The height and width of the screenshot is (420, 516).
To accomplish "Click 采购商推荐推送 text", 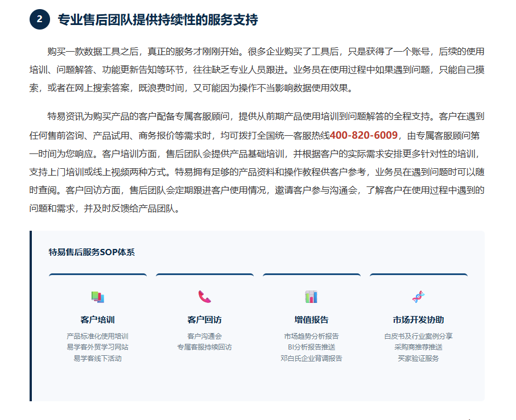I will click(418, 347).
